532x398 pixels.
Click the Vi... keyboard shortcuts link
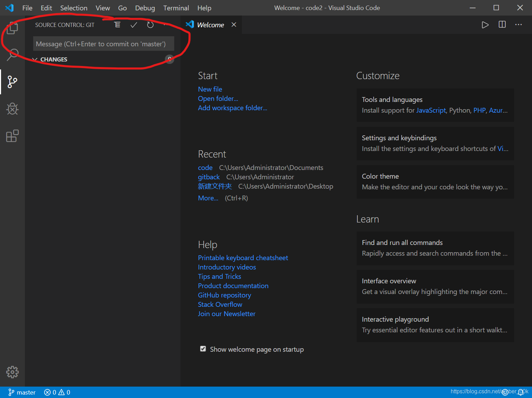pos(503,149)
